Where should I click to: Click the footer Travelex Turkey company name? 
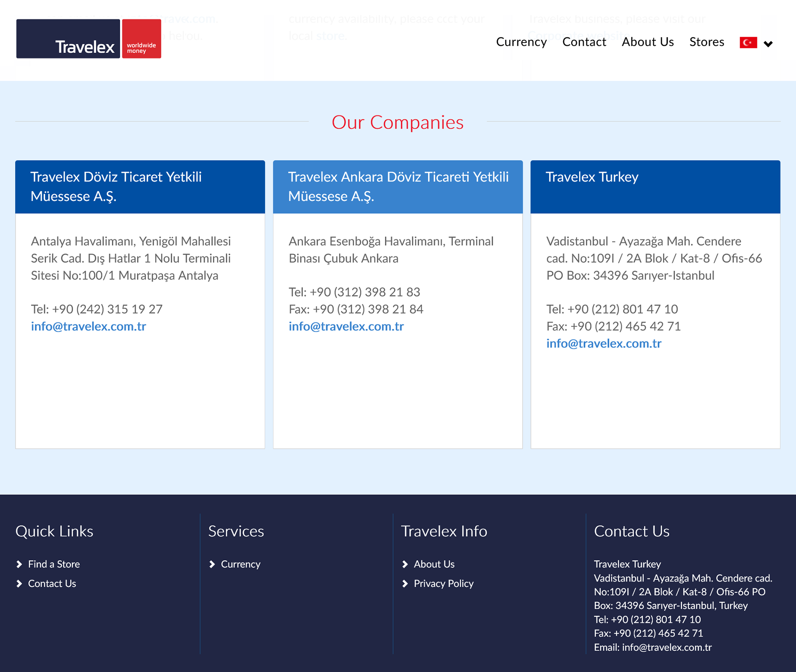click(x=627, y=564)
